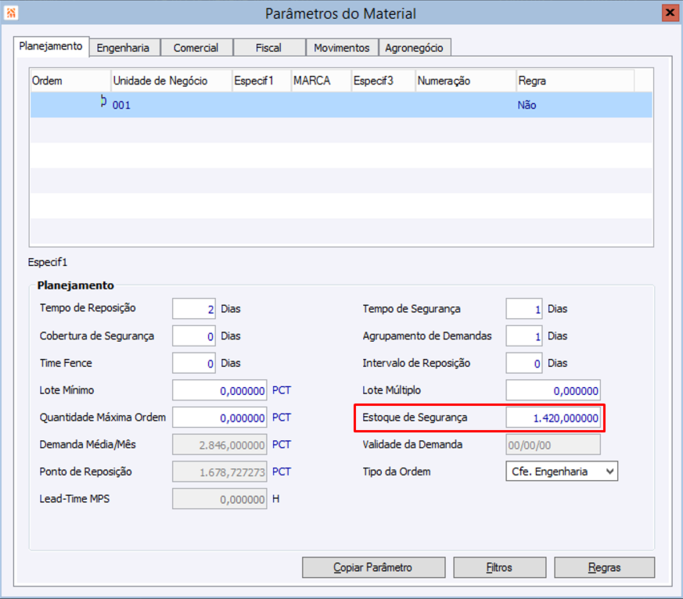
Task: Edit the Lote Múltiplo field
Action: coord(553,390)
